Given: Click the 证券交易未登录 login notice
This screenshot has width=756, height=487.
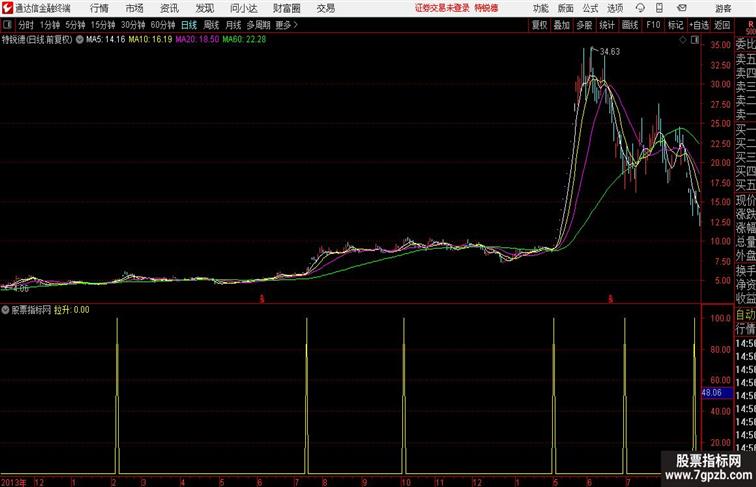Looking at the screenshot, I should tap(442, 8).
